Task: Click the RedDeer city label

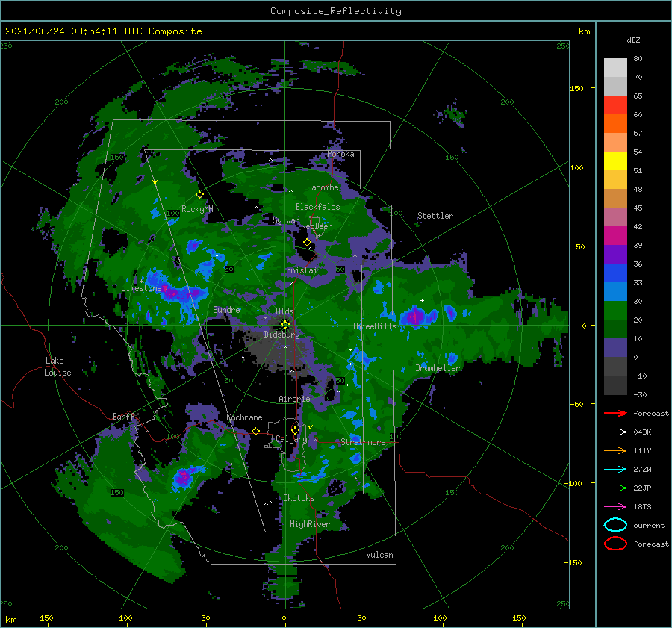Action: click(x=317, y=226)
